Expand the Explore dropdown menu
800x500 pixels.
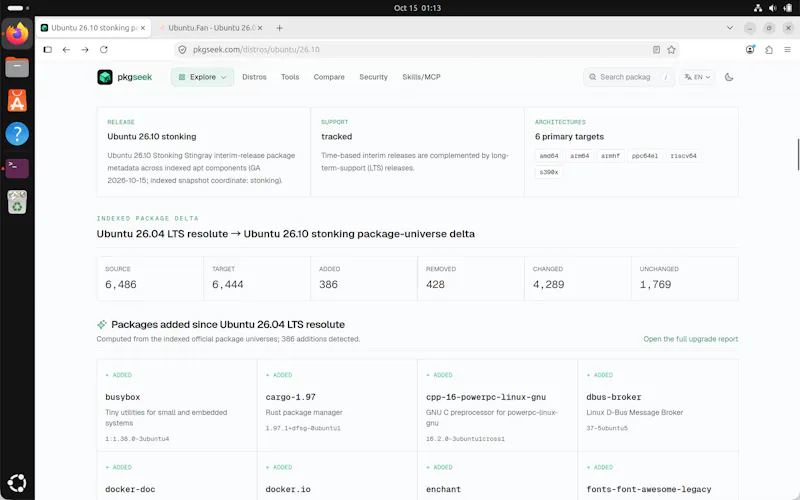click(202, 77)
